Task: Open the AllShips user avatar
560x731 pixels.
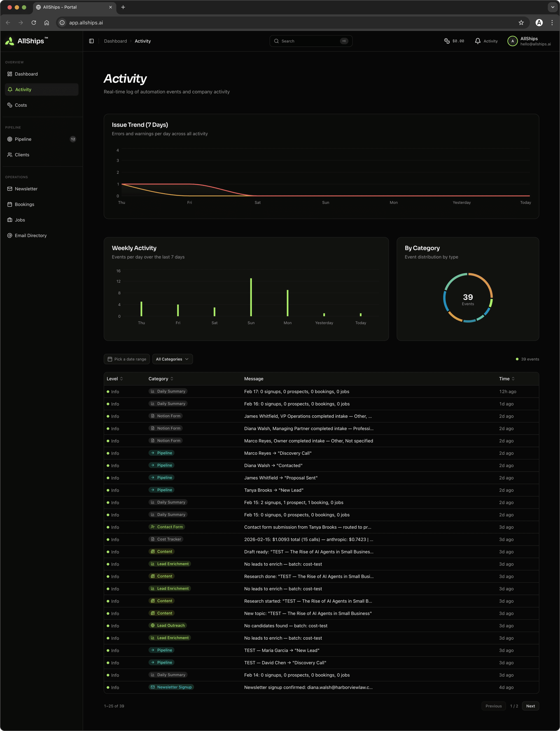Action: [512, 41]
